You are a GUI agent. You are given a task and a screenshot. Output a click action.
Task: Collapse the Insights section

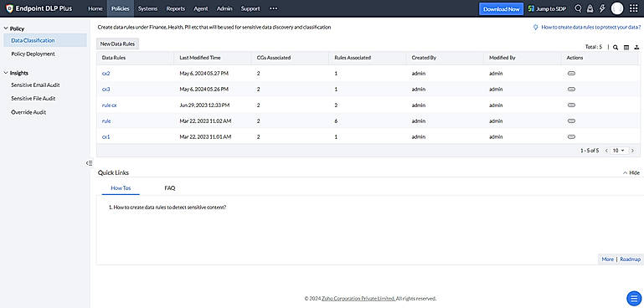pos(6,73)
